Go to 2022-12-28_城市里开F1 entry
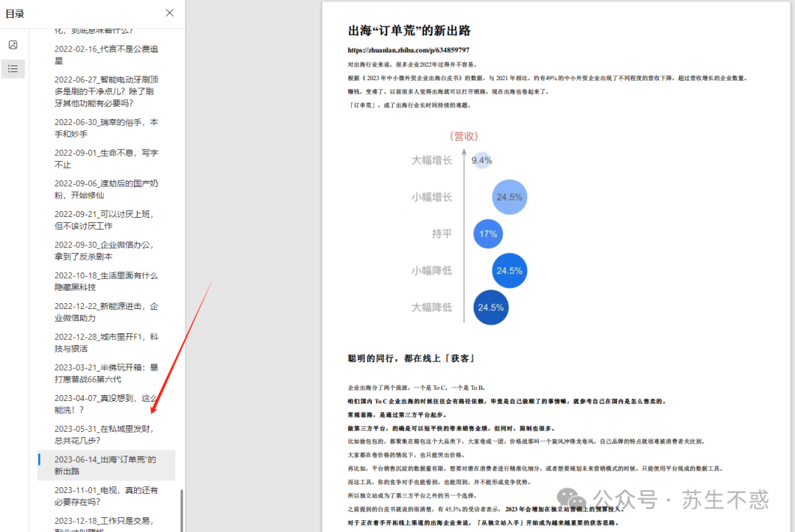 click(x=105, y=342)
